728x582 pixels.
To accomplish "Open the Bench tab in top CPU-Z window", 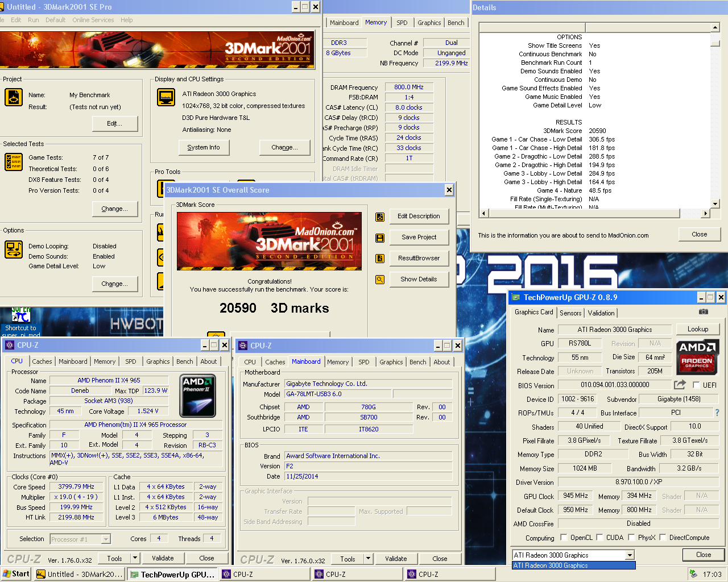I will [456, 23].
